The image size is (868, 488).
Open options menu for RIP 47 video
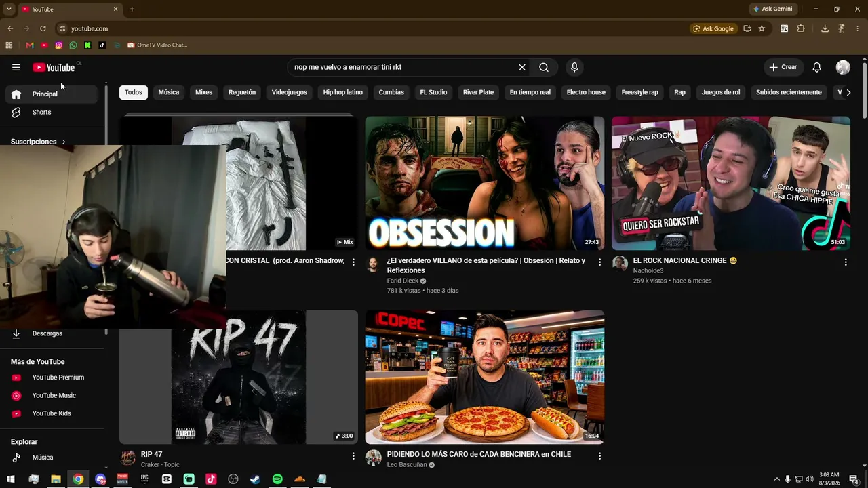tap(353, 456)
